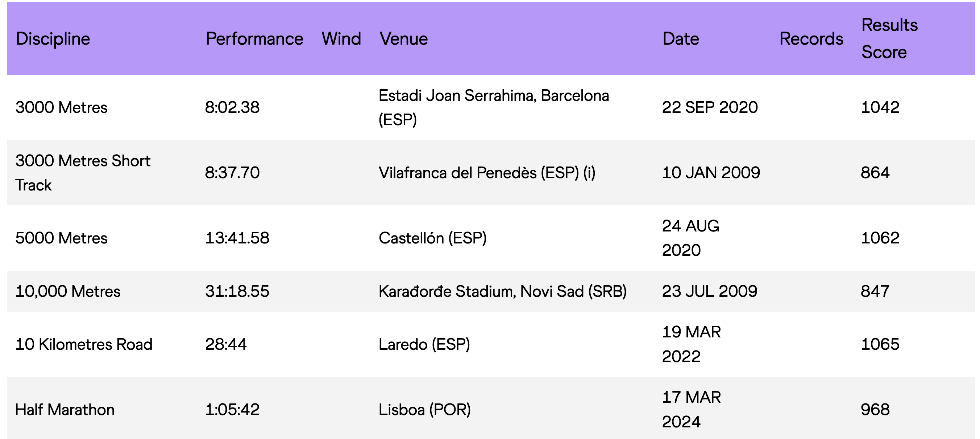Click the Half Marathon discipline cell
Screen dimensions: 980x439
(65, 410)
